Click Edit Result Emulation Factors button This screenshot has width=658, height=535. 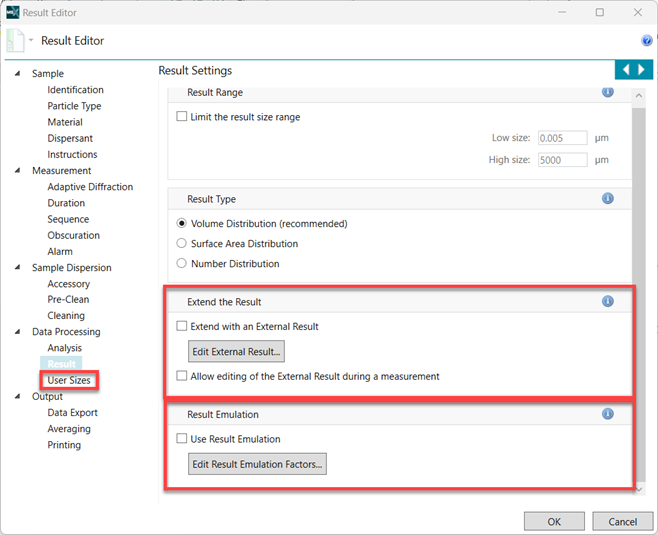257,464
